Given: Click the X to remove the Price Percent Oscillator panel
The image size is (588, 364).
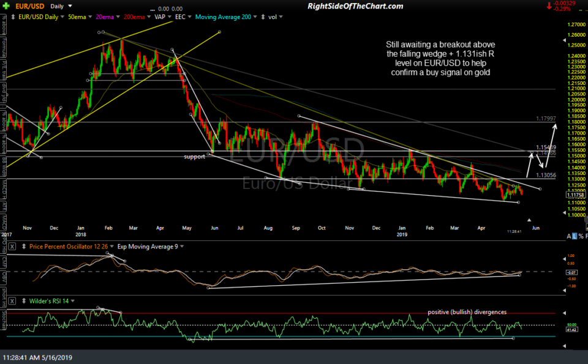Looking at the screenshot, I should 10,247.
